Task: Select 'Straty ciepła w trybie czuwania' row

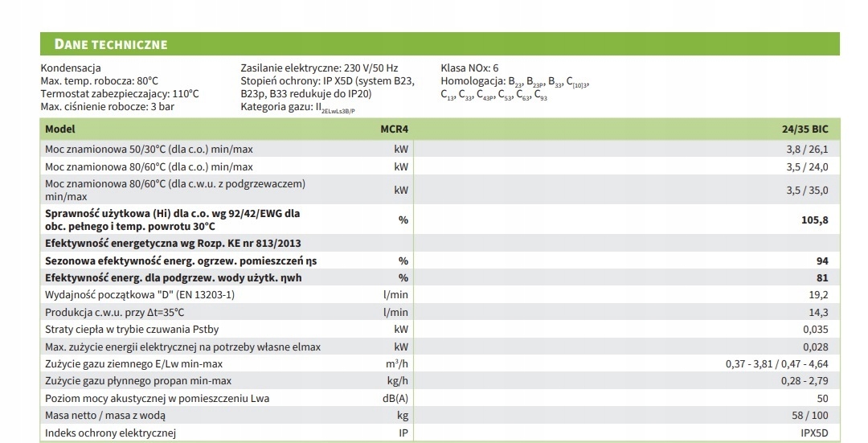Action: click(440, 330)
